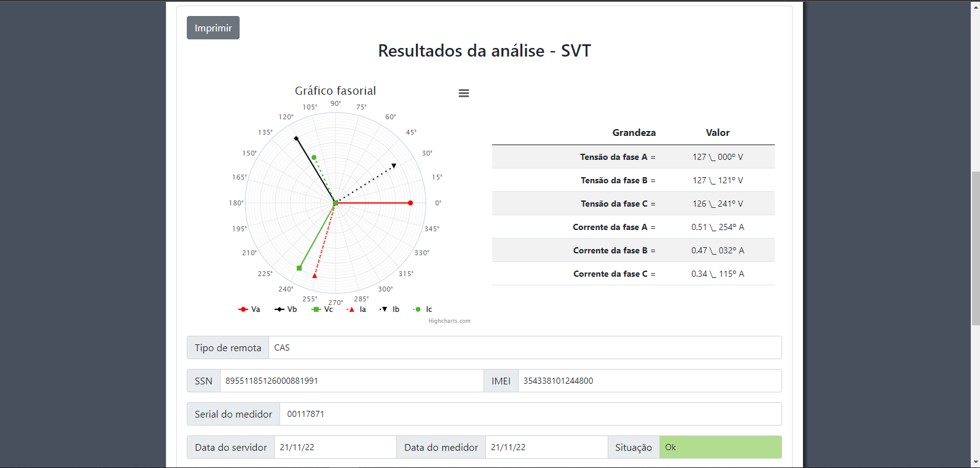Hide the Ic series via legend
Image resolution: width=980 pixels, height=468 pixels.
423,309
